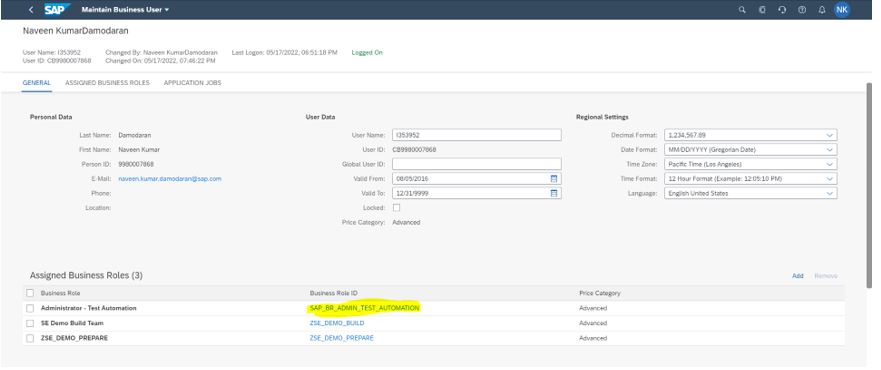Open the icon right of header search

point(762,10)
